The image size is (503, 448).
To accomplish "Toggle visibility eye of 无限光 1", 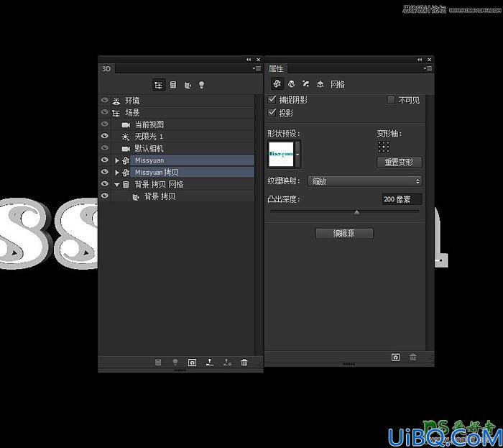I will [105, 136].
